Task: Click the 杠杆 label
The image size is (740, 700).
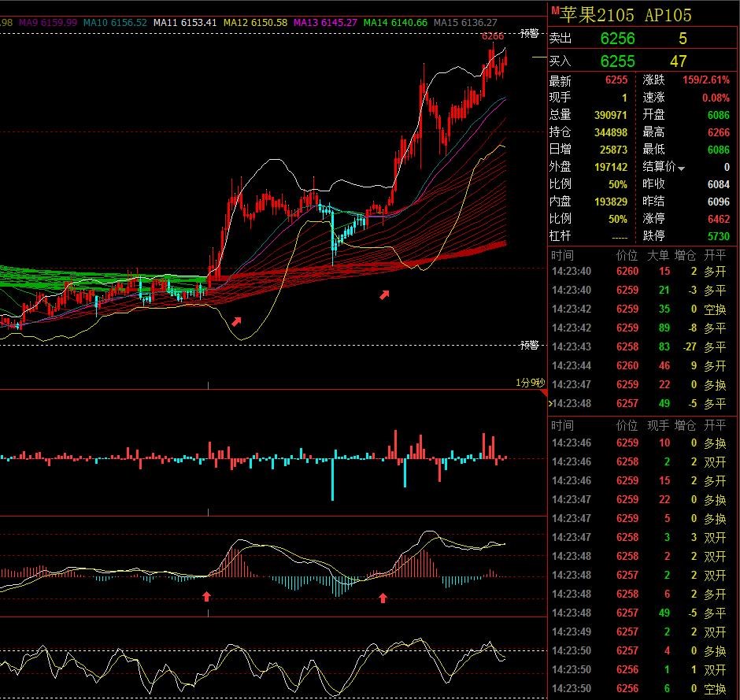Action: coord(561,235)
